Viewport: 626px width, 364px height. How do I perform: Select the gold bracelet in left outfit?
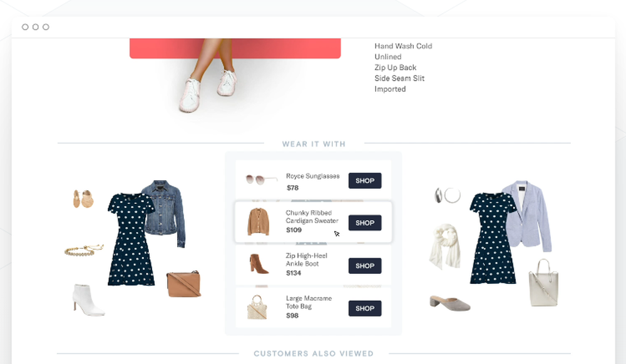pos(84,250)
